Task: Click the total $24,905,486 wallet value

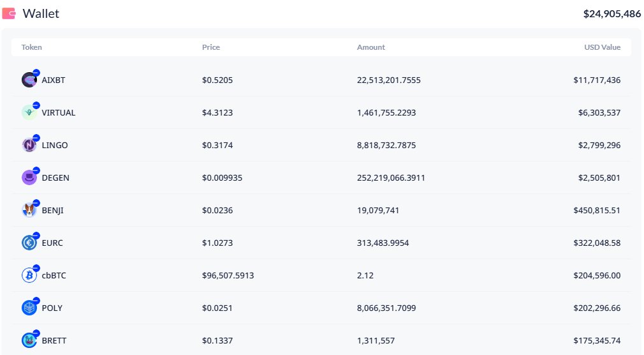Action: pyautogui.click(x=612, y=13)
